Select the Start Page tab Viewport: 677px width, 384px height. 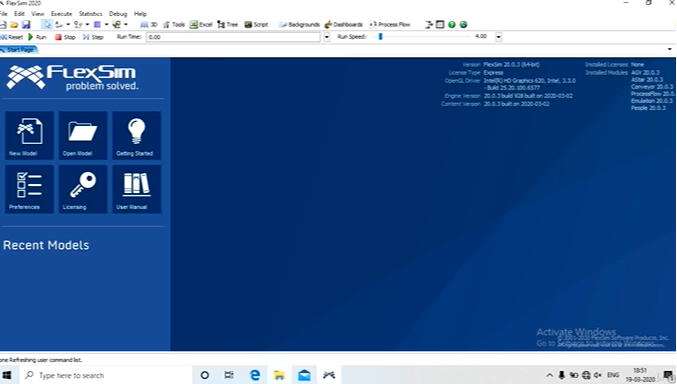click(19, 50)
